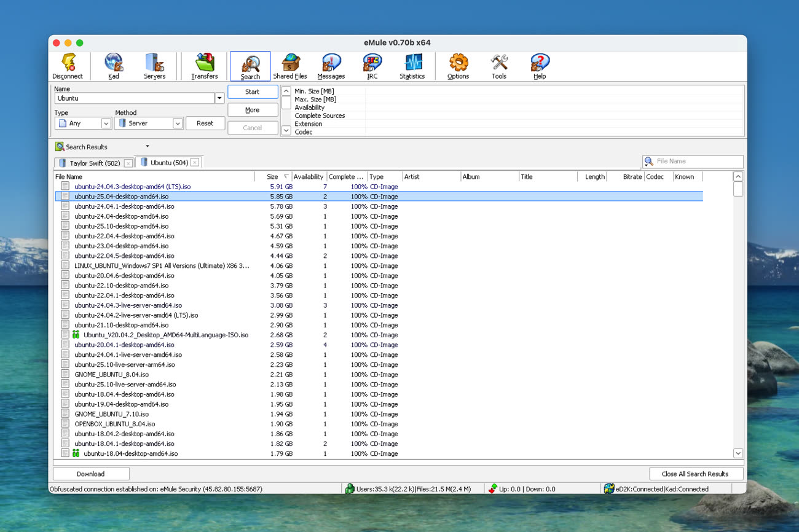Open Shared Files view
The height and width of the screenshot is (532, 799).
point(290,66)
